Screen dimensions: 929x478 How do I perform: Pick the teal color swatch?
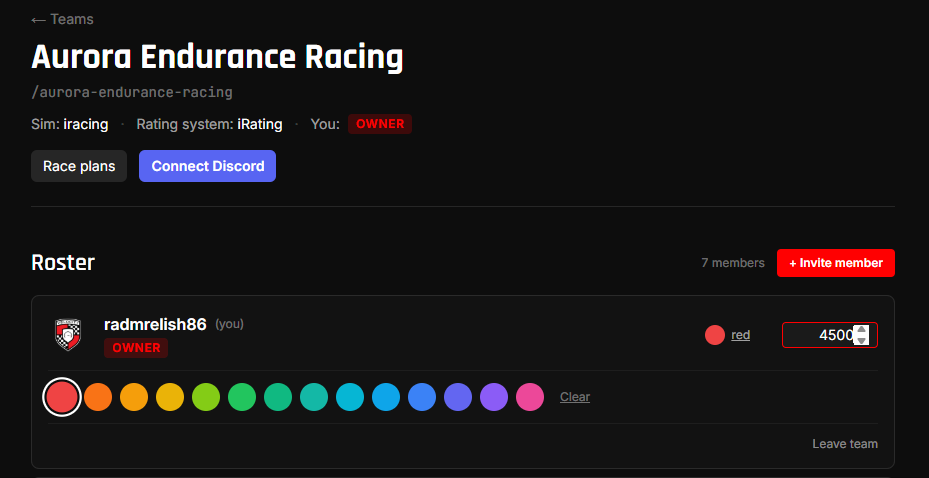314,397
